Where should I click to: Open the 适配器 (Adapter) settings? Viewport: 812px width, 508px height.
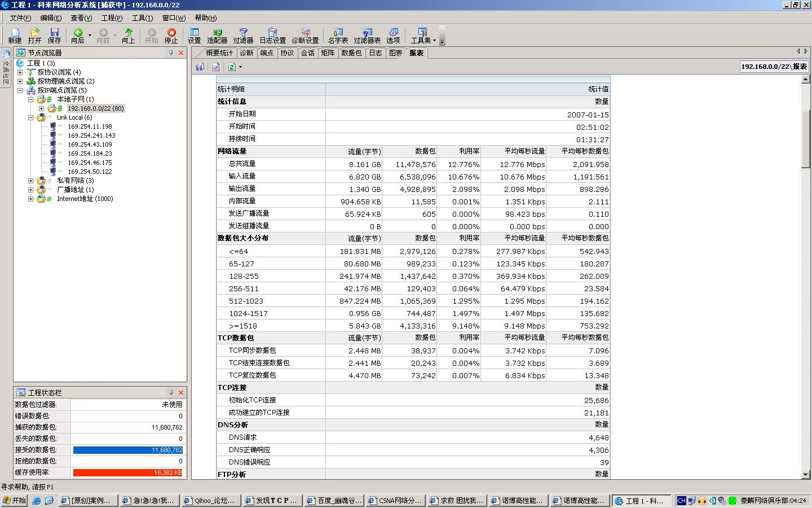(217, 36)
